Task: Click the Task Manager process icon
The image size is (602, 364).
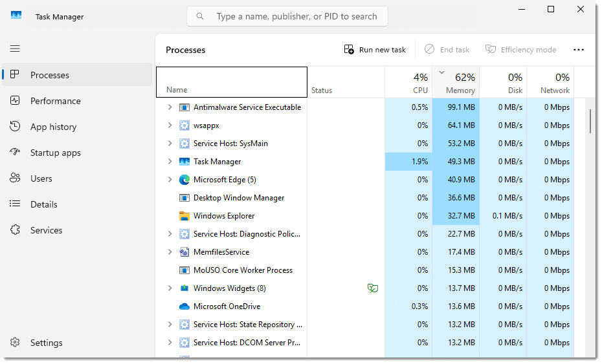Action: [x=184, y=162]
